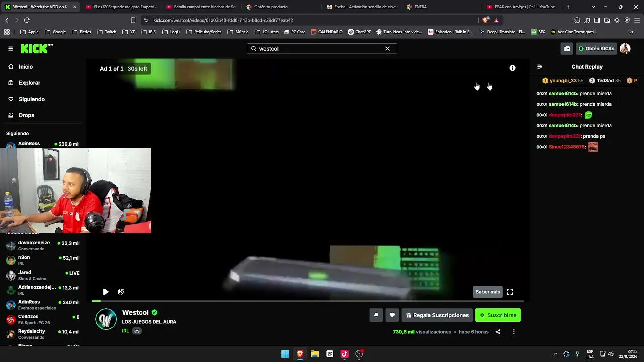
Task: Clear the westcol search text
Action: (x=387, y=49)
